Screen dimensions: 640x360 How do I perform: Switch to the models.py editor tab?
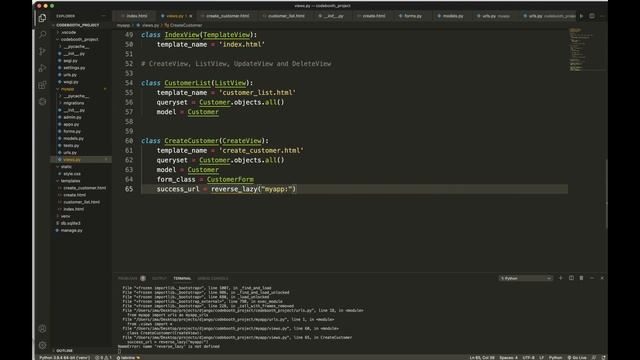coord(451,16)
